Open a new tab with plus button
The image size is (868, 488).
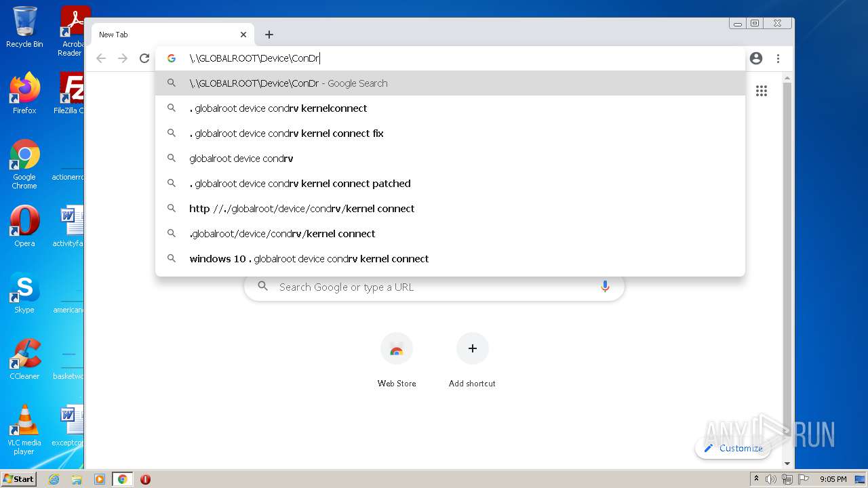click(x=269, y=35)
